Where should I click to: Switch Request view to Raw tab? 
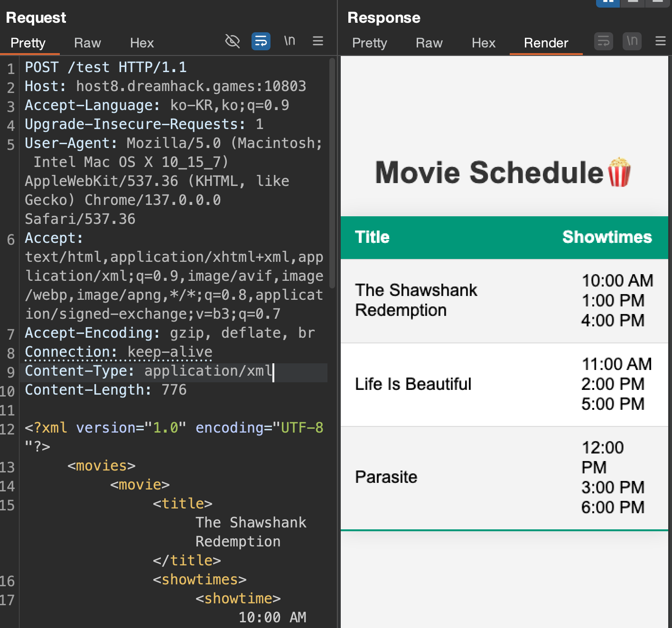pos(87,43)
